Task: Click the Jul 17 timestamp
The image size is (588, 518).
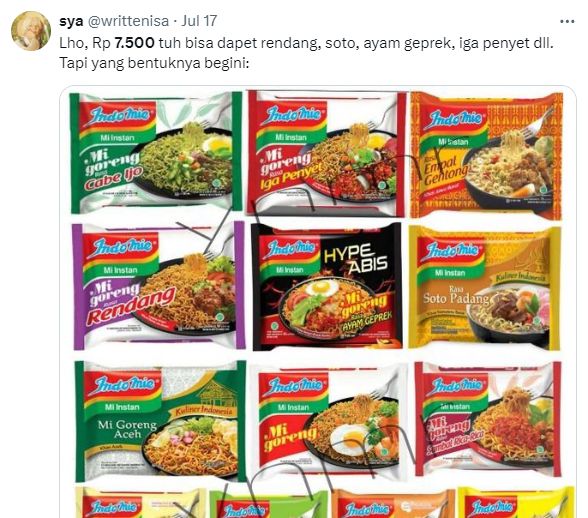Action: click(x=199, y=21)
